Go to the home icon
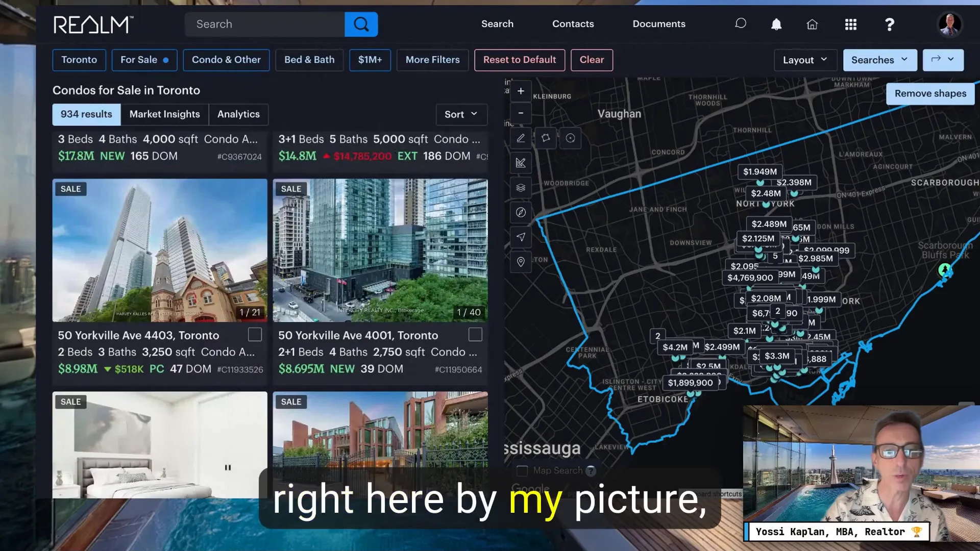Viewport: 980px width, 551px height. tap(812, 24)
